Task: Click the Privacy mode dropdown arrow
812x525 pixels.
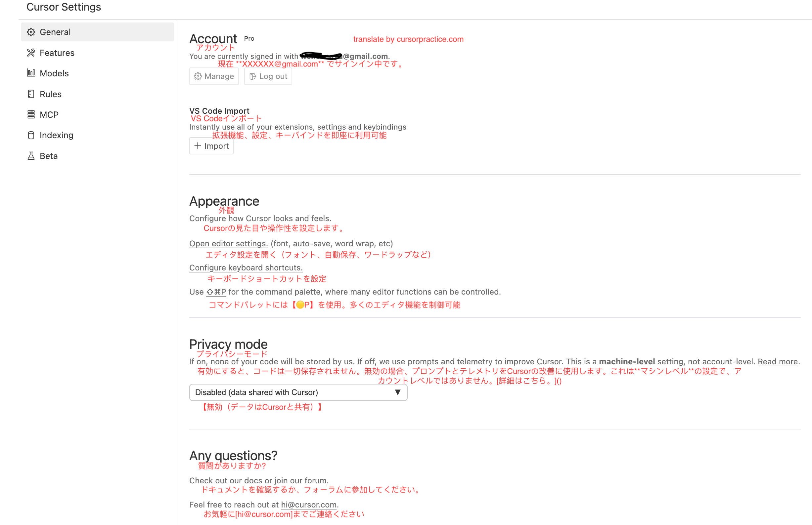Action: (397, 392)
